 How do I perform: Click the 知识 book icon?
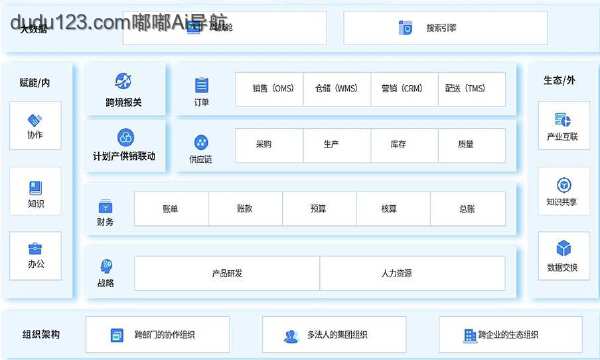click(x=36, y=188)
